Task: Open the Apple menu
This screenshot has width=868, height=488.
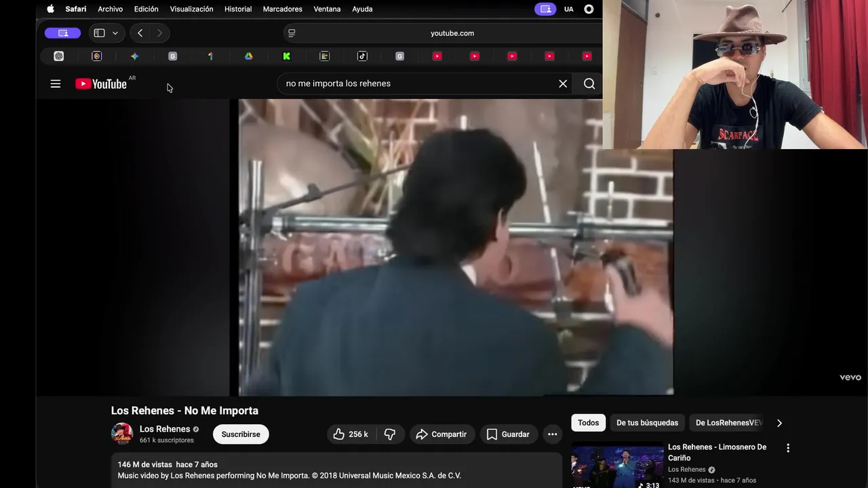Action: tap(50, 9)
